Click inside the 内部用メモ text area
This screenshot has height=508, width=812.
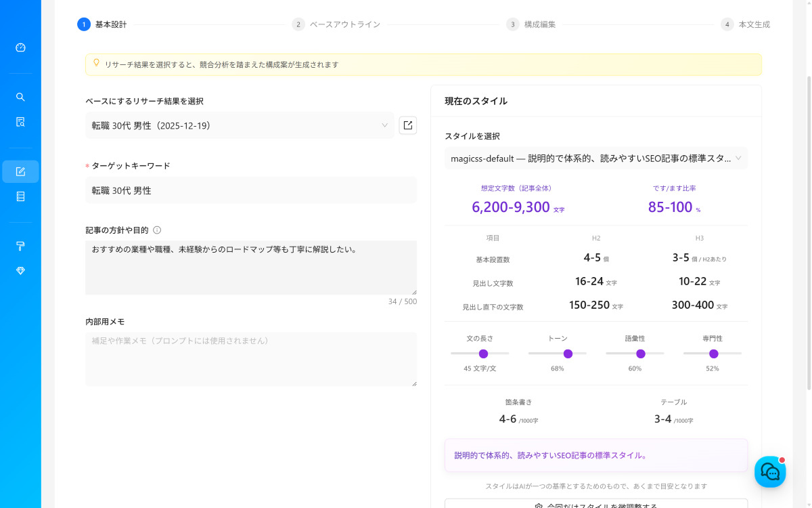251,359
